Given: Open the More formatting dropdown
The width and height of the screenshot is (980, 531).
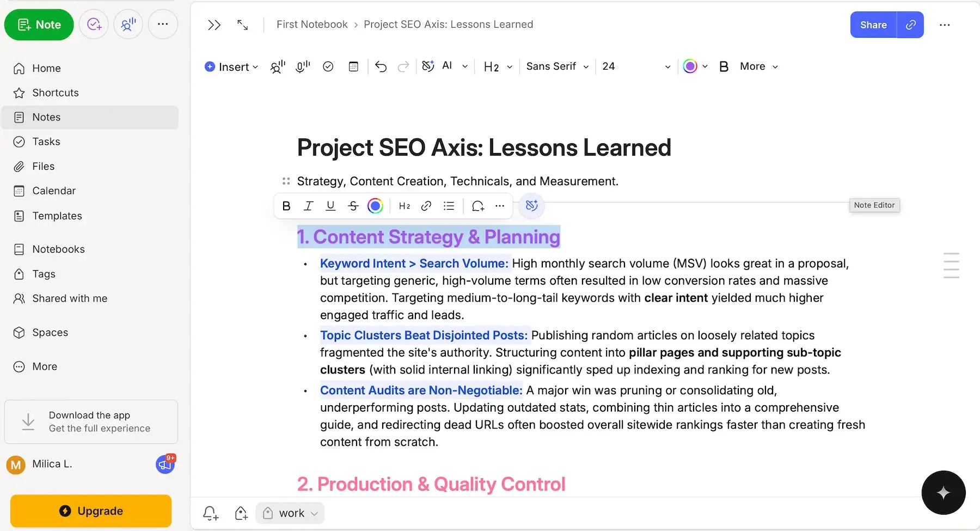Looking at the screenshot, I should click(759, 66).
